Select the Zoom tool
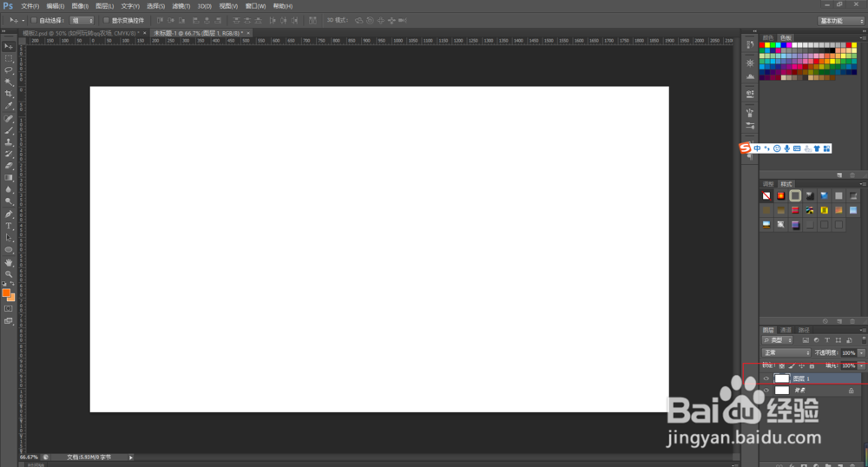Image resolution: width=868 pixels, height=467 pixels. [x=9, y=274]
